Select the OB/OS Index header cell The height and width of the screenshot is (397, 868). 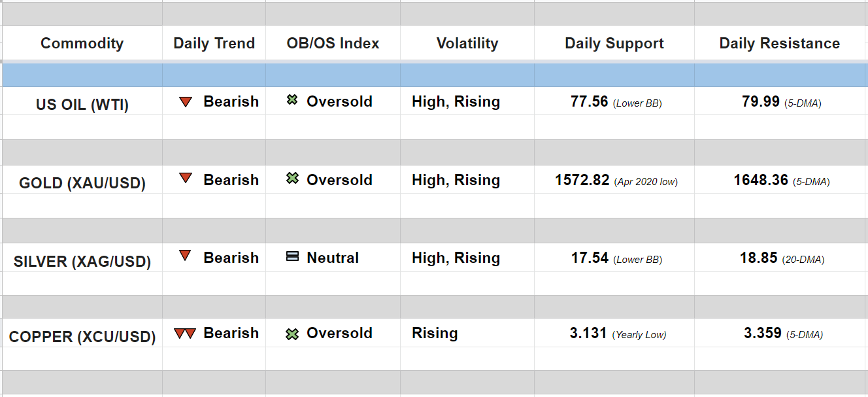[333, 44]
